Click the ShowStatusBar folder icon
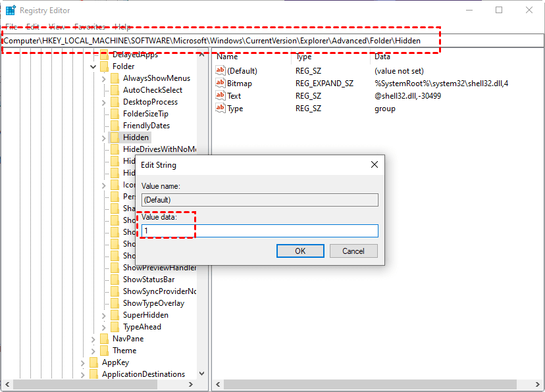 pos(115,279)
